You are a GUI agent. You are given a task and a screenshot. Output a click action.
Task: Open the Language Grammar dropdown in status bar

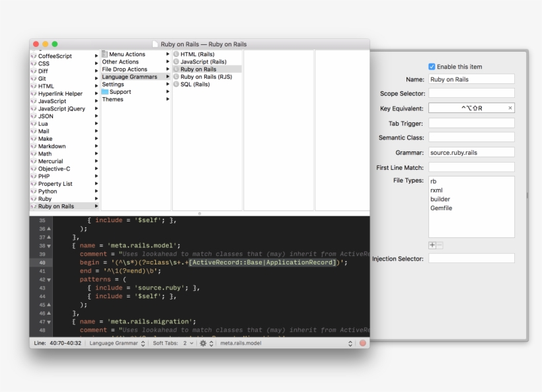pyautogui.click(x=118, y=343)
